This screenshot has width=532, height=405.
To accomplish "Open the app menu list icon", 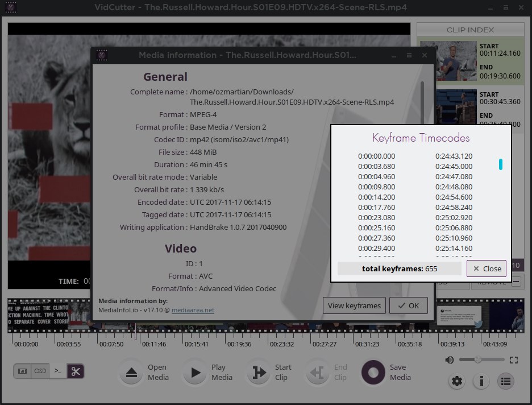I will (x=506, y=381).
